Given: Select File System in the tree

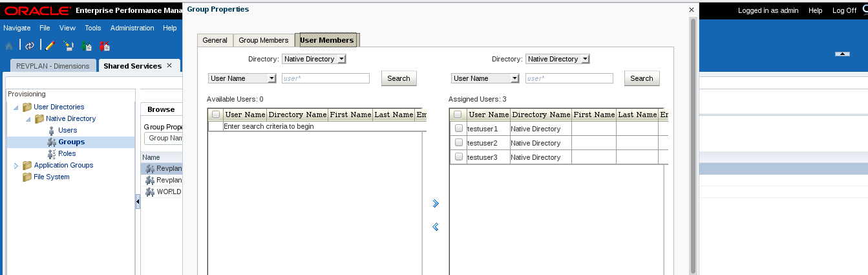Looking at the screenshot, I should 52,177.
